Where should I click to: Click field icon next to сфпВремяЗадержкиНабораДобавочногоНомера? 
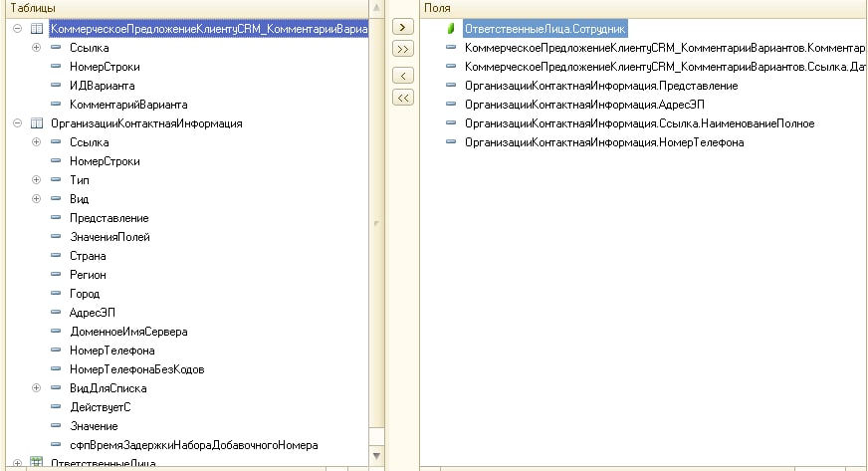56,444
